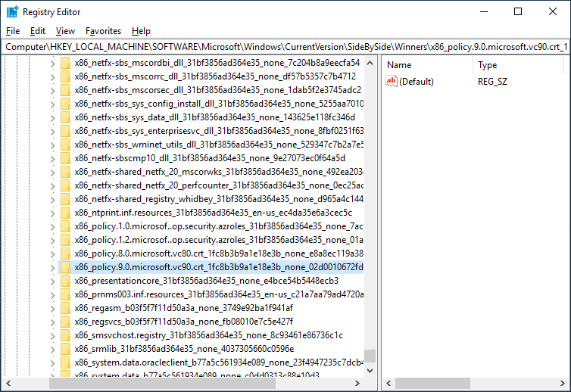
Task: Click folder icon for x86_smsvchost.registry key
Action: coord(65,335)
